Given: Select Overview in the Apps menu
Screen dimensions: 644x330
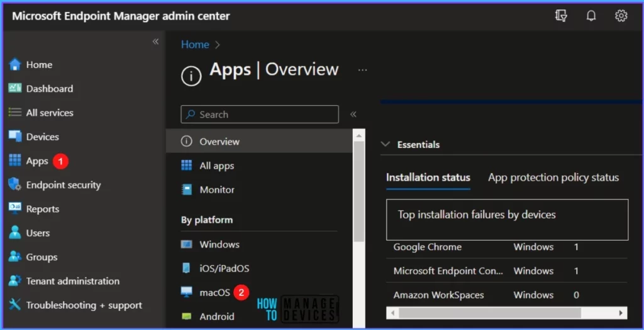Looking at the screenshot, I should [259, 142].
